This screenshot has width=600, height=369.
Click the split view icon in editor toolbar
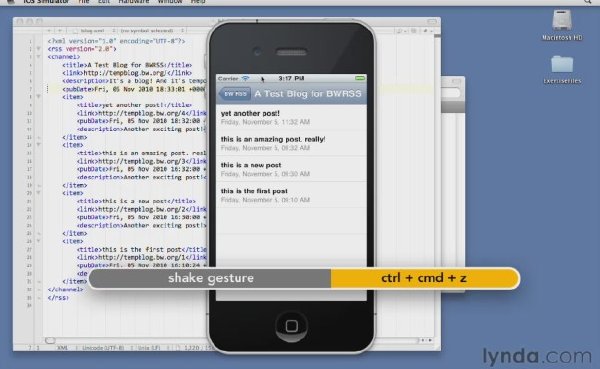pos(414,31)
